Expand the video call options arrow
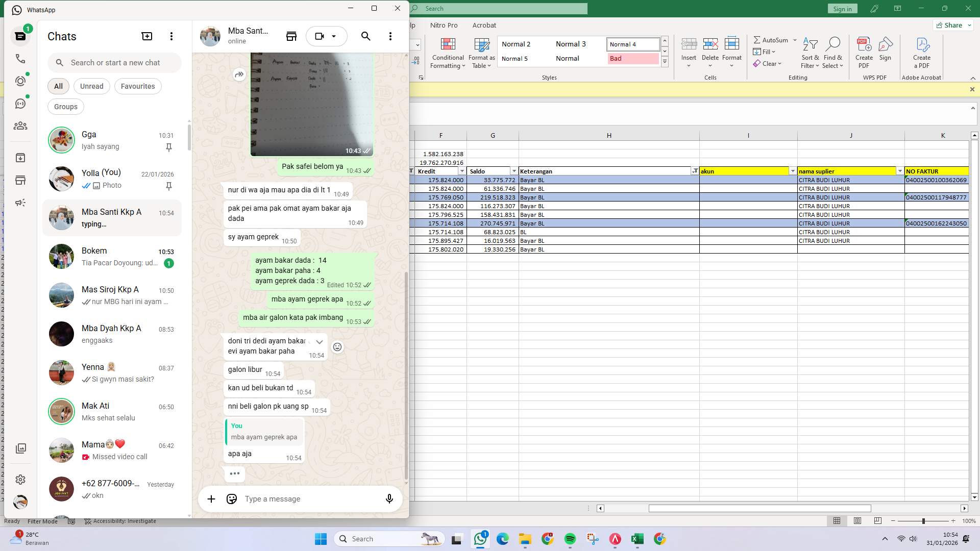The width and height of the screenshot is (980, 551). click(334, 36)
